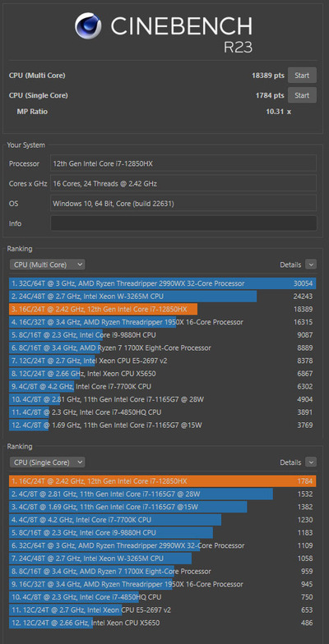Click the Cinebench logo icon

tap(88, 25)
